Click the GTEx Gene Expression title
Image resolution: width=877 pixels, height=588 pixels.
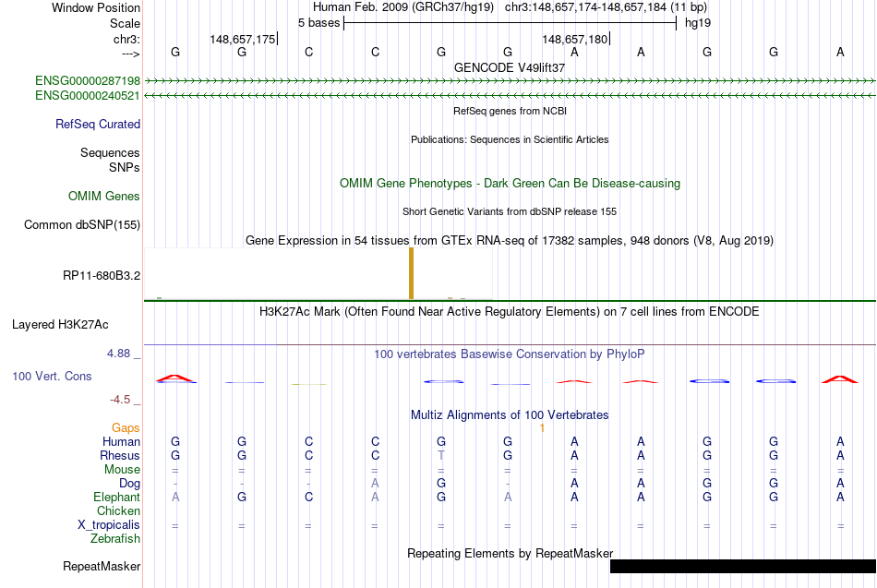pyautogui.click(x=510, y=241)
